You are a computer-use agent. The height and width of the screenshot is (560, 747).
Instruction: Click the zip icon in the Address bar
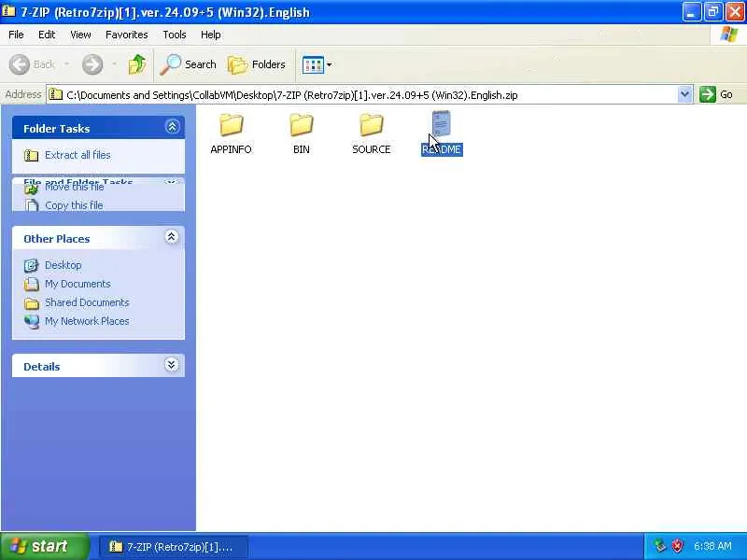point(56,94)
